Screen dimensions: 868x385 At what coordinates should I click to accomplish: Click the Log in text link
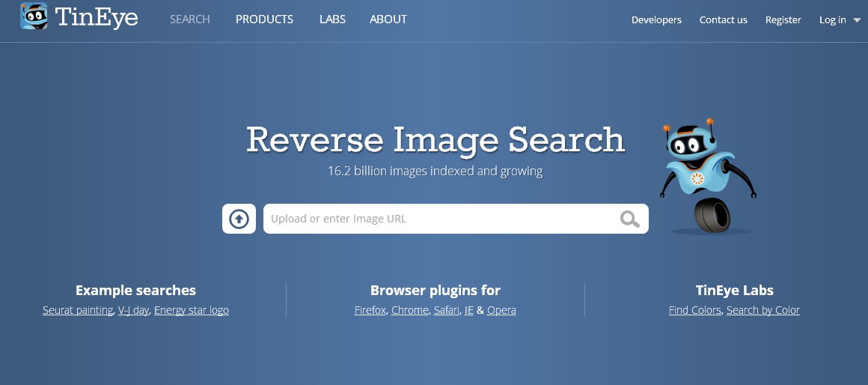pos(833,20)
